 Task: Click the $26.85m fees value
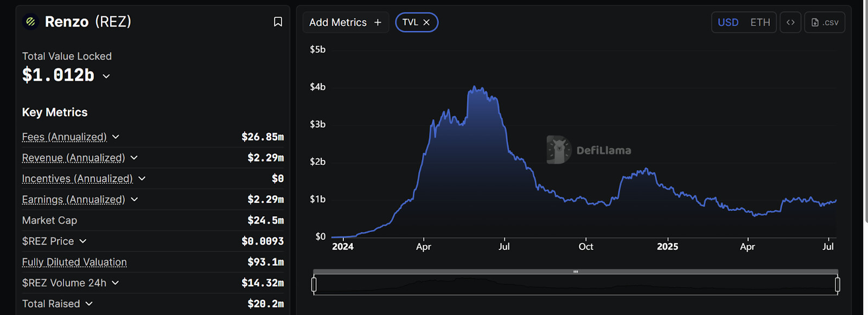click(263, 137)
